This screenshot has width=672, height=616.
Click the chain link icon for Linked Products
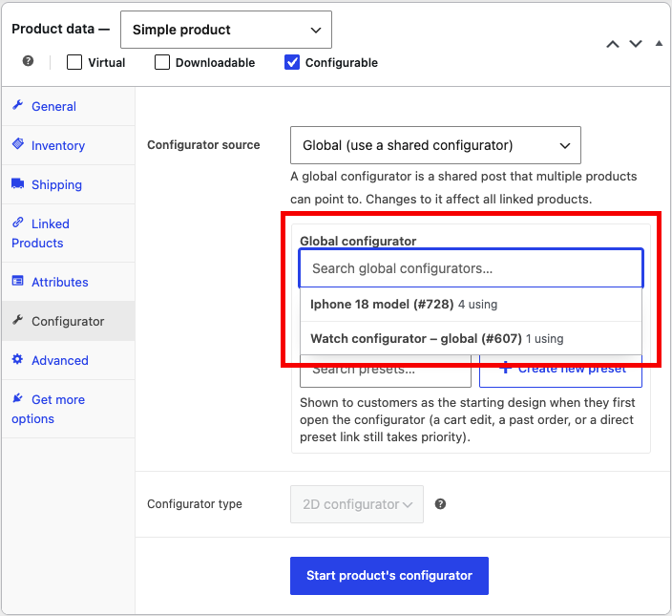[17, 223]
